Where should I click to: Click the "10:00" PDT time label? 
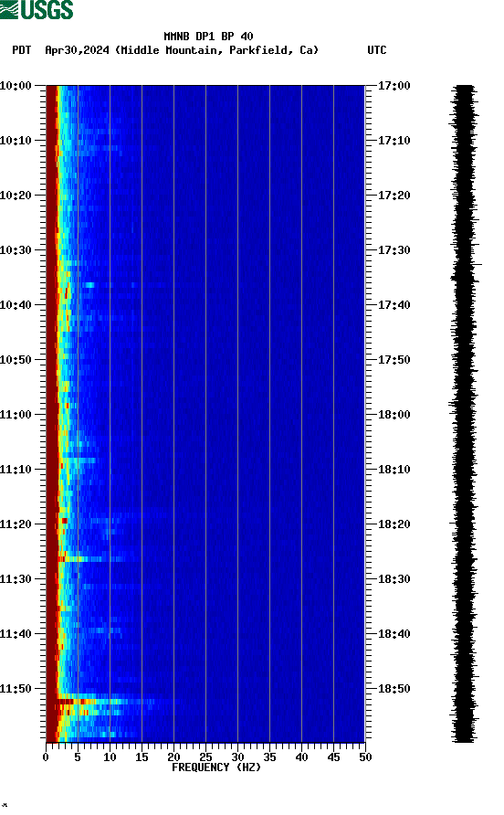click(x=16, y=85)
